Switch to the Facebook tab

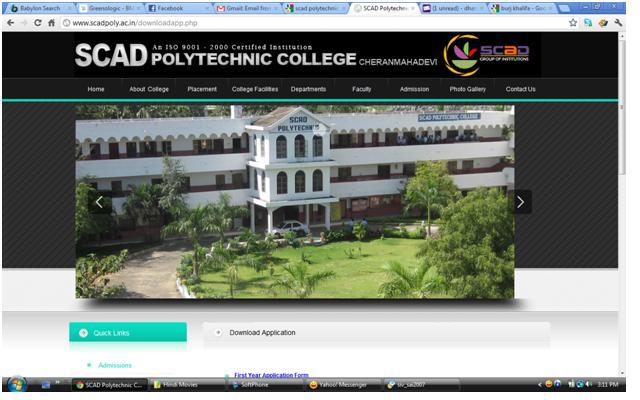tap(178, 8)
